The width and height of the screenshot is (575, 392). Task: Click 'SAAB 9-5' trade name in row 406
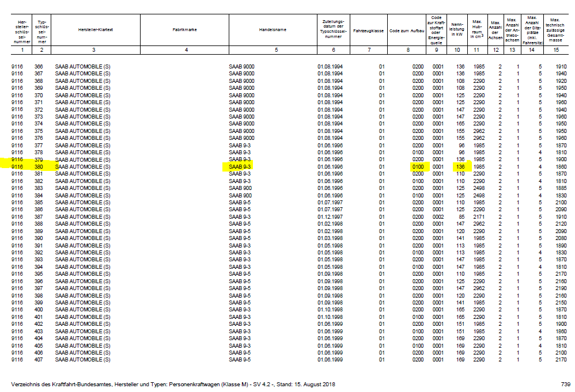click(240, 353)
